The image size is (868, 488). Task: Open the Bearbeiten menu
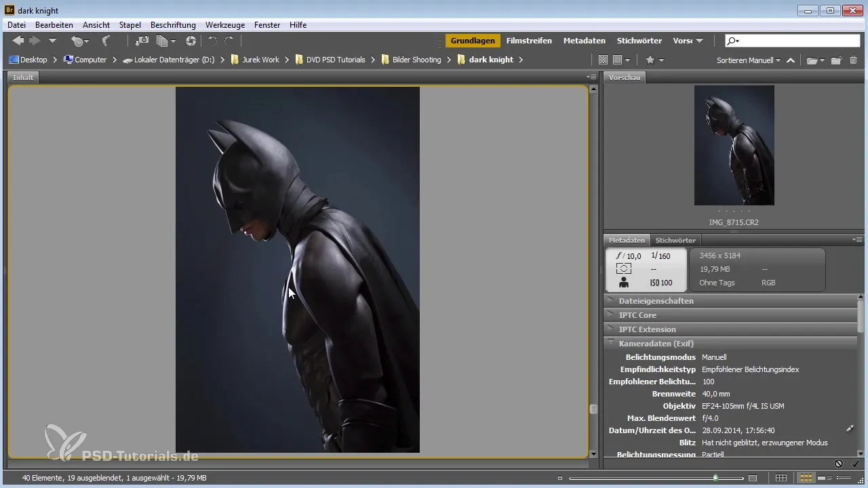click(54, 25)
